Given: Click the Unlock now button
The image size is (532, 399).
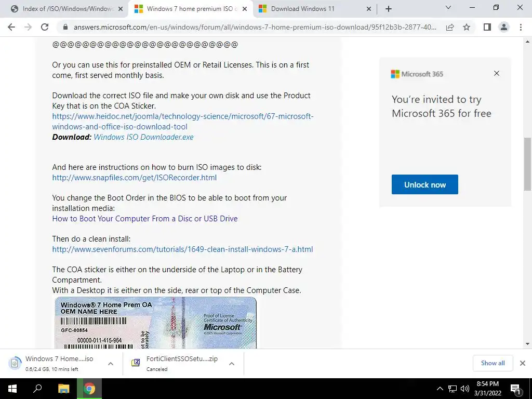Looking at the screenshot, I should pyautogui.click(x=425, y=184).
